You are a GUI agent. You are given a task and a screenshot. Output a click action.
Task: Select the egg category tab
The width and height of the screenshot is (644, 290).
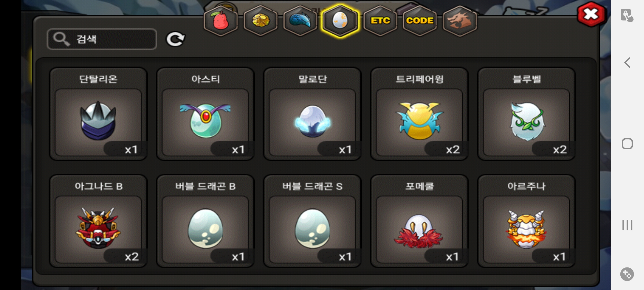pos(340,21)
